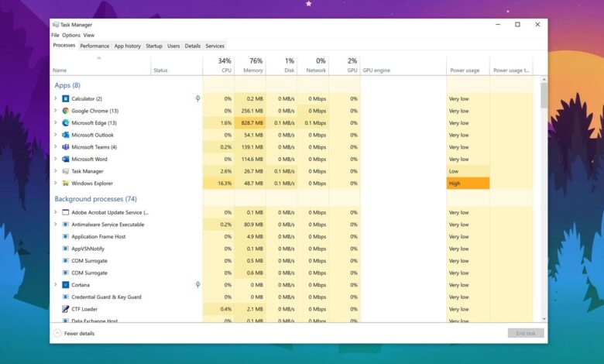Expand the Calculator process group
This screenshot has height=364, width=604.
click(x=56, y=98)
